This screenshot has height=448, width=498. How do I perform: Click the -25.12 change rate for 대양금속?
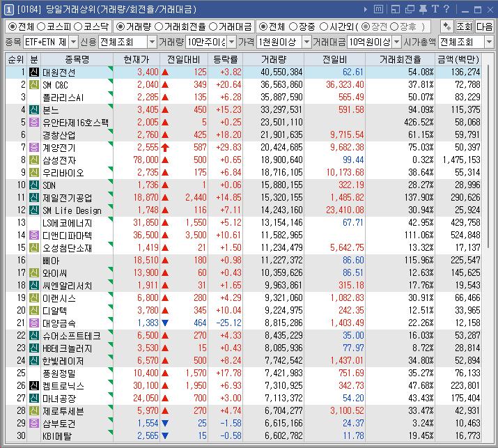tap(228, 323)
